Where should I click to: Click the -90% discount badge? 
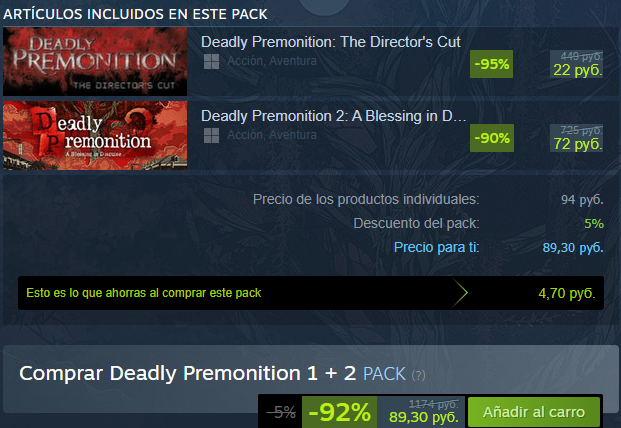tap(492, 138)
